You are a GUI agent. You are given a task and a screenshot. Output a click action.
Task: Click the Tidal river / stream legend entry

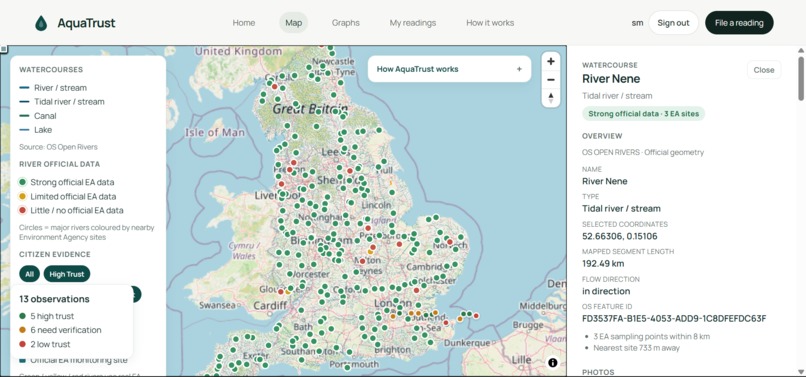click(x=62, y=102)
